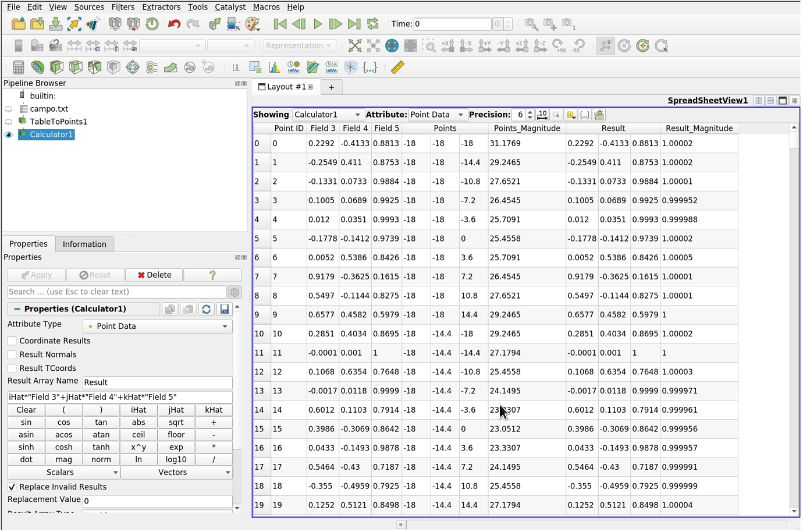The height and width of the screenshot is (532, 803).
Task: Open the Showing source dropdown
Action: (x=329, y=115)
